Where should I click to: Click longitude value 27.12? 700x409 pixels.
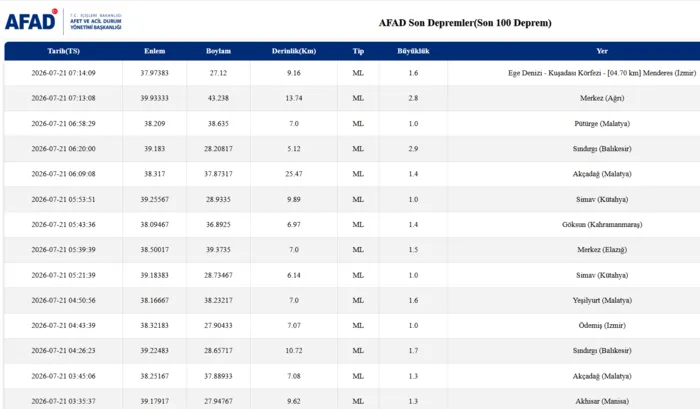click(218, 73)
